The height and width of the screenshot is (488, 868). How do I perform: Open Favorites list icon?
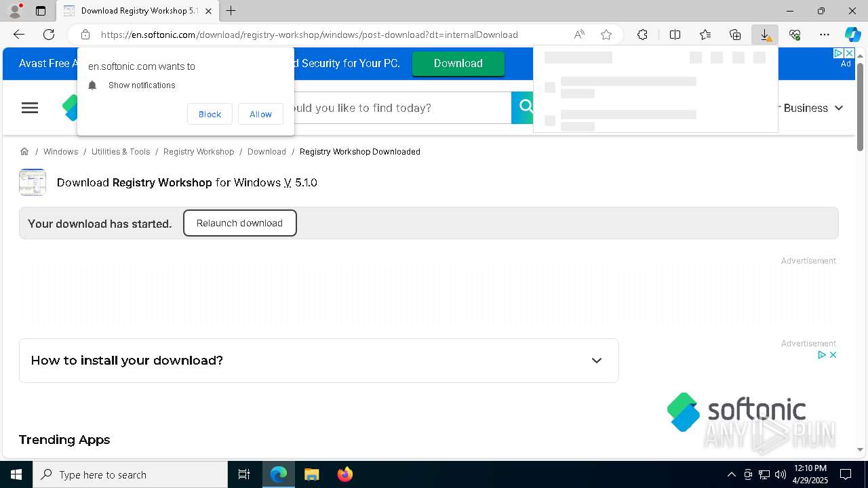[x=705, y=35]
